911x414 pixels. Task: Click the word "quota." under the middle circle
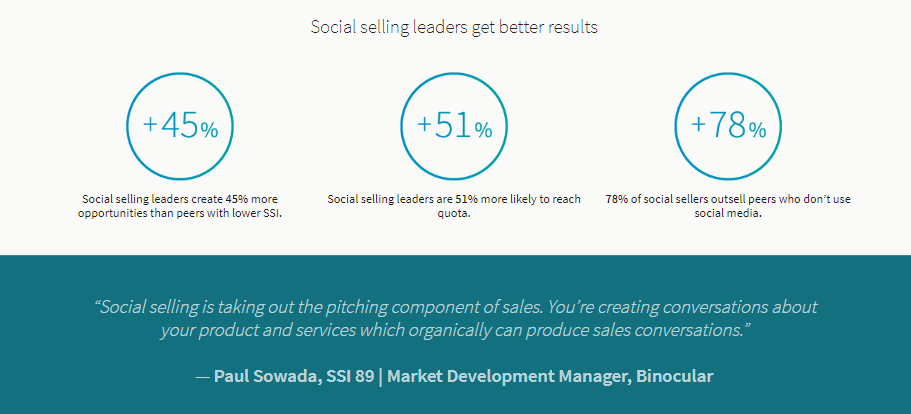click(454, 214)
